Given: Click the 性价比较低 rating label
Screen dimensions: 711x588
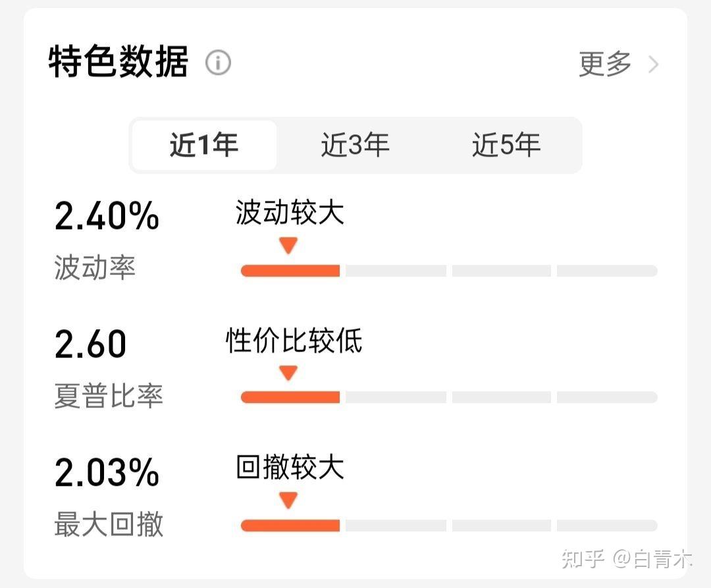Looking at the screenshot, I should coord(294,341).
